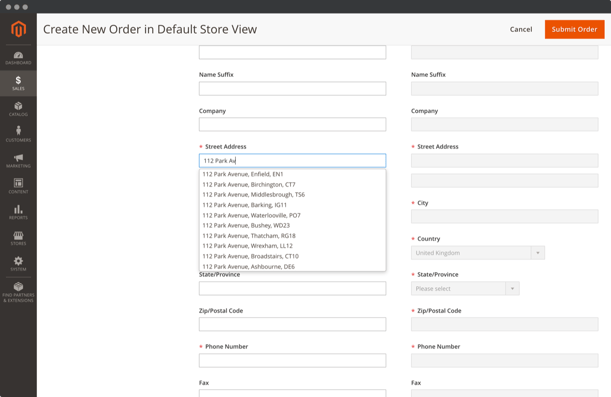This screenshot has height=397, width=611.
Task: Click shipping Street Address second line
Action: pos(505,181)
